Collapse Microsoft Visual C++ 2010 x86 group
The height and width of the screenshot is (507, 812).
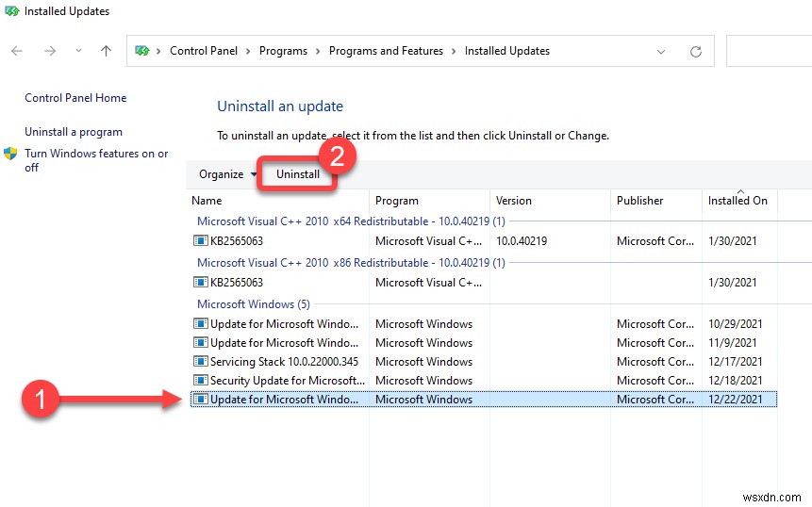coord(351,263)
